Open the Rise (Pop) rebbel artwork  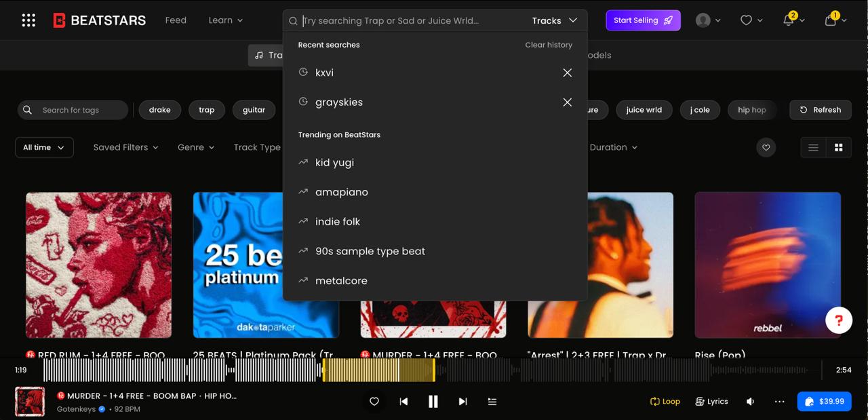[768, 265]
